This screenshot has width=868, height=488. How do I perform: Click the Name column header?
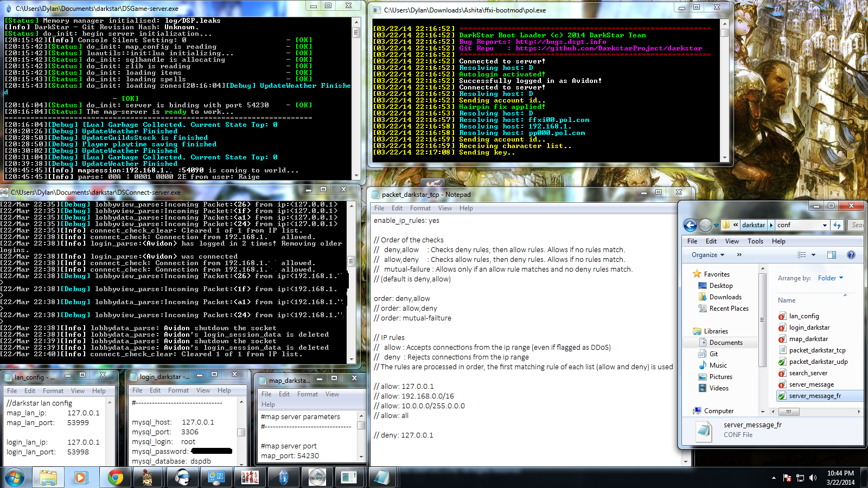pos(787,300)
